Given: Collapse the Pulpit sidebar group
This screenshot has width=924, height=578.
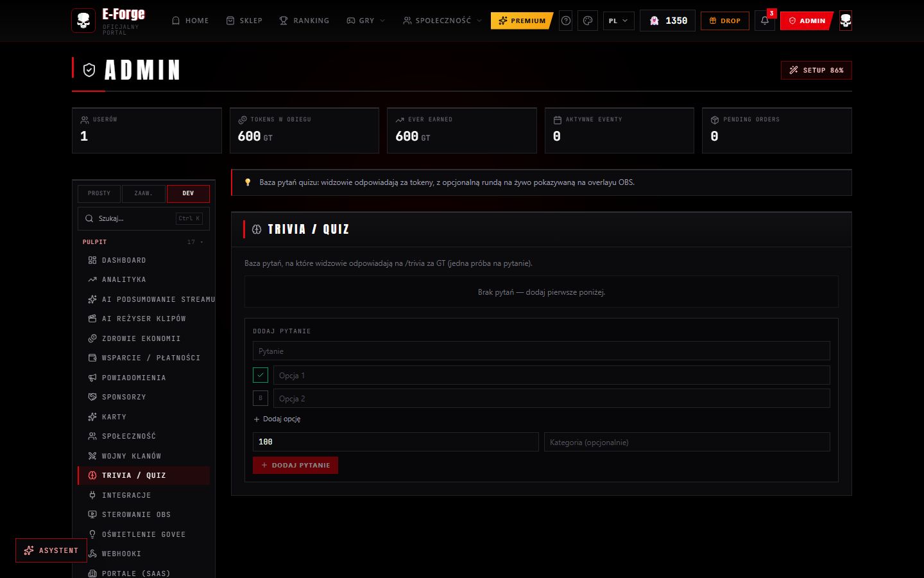Looking at the screenshot, I should point(144,242).
